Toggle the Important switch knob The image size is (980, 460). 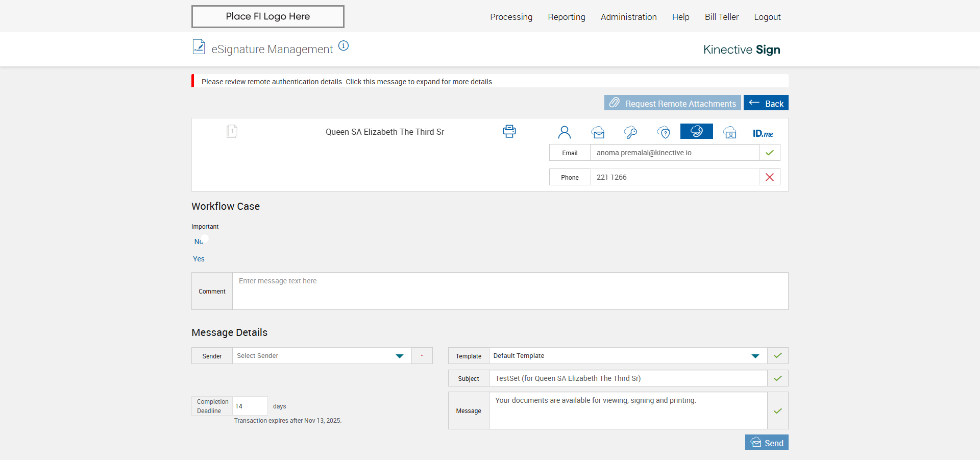[x=205, y=239]
